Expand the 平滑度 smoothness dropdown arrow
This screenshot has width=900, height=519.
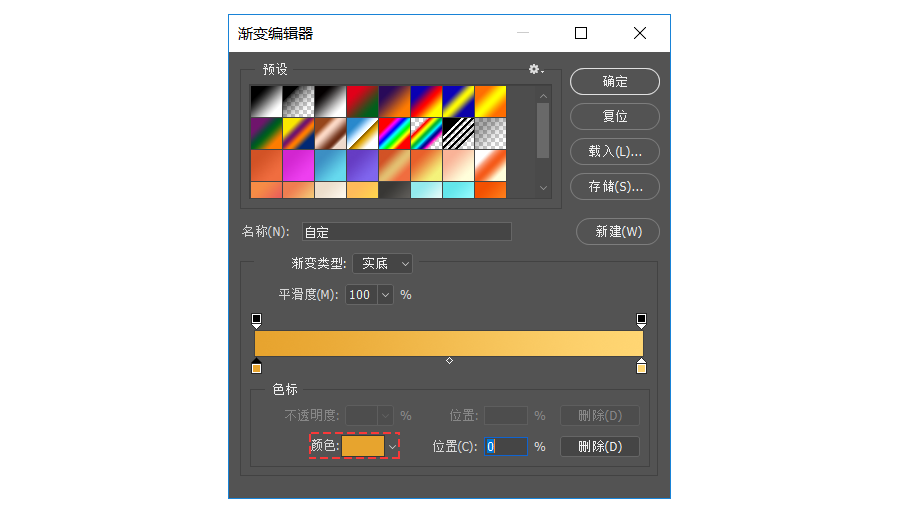pos(385,295)
